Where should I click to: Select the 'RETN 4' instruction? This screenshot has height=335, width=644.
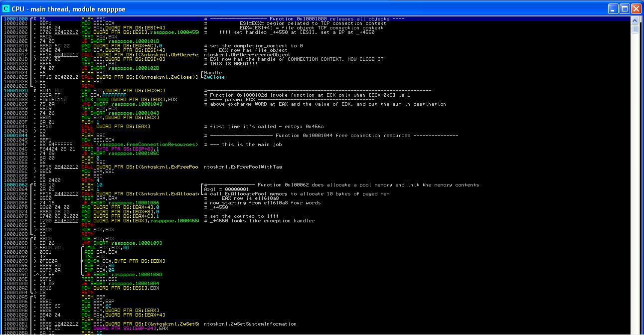(90, 180)
